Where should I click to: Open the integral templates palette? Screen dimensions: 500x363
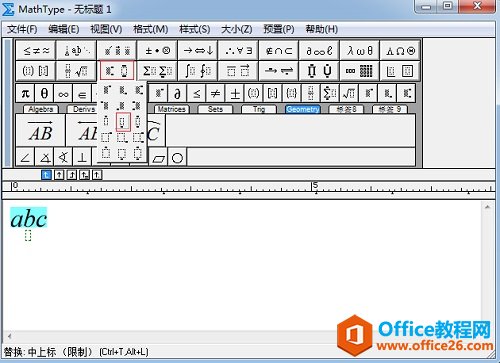coord(198,71)
